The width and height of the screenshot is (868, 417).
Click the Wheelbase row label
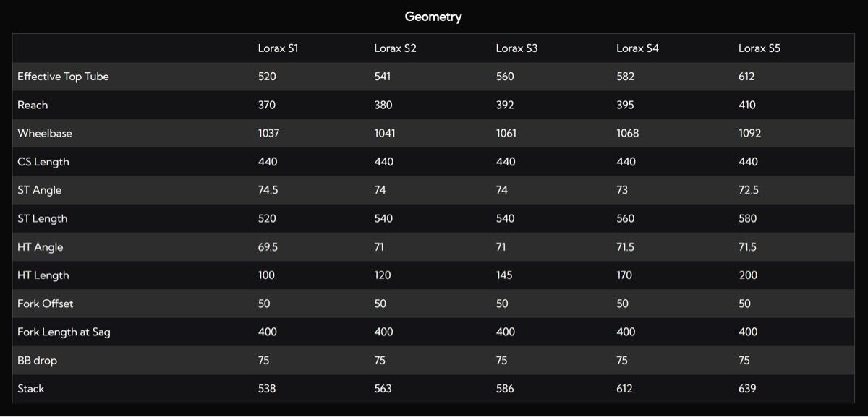tap(45, 134)
